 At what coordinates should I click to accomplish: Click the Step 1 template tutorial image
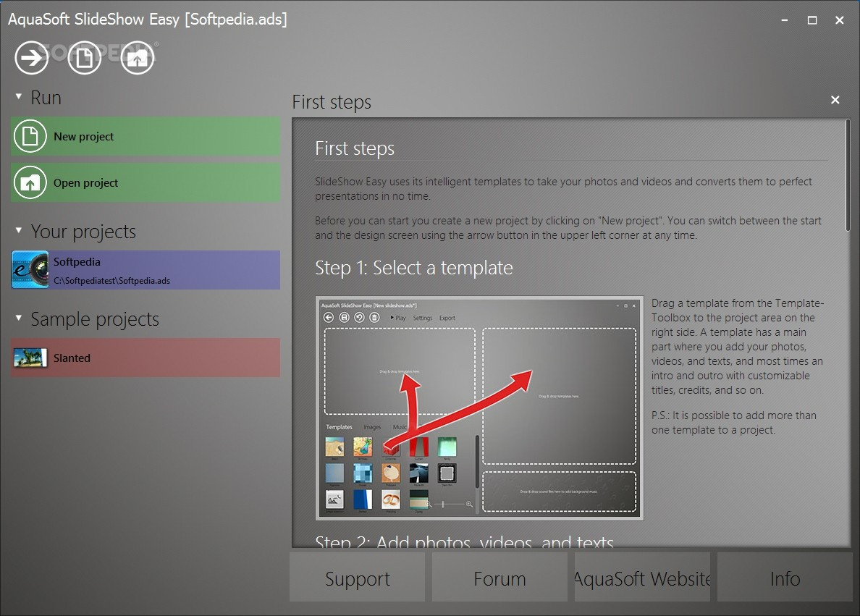click(479, 408)
